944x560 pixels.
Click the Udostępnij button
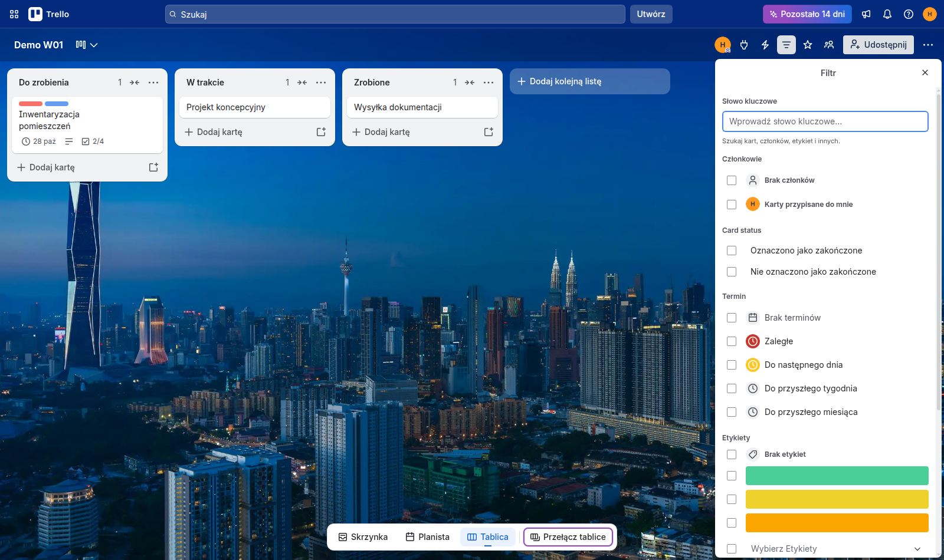tap(879, 45)
